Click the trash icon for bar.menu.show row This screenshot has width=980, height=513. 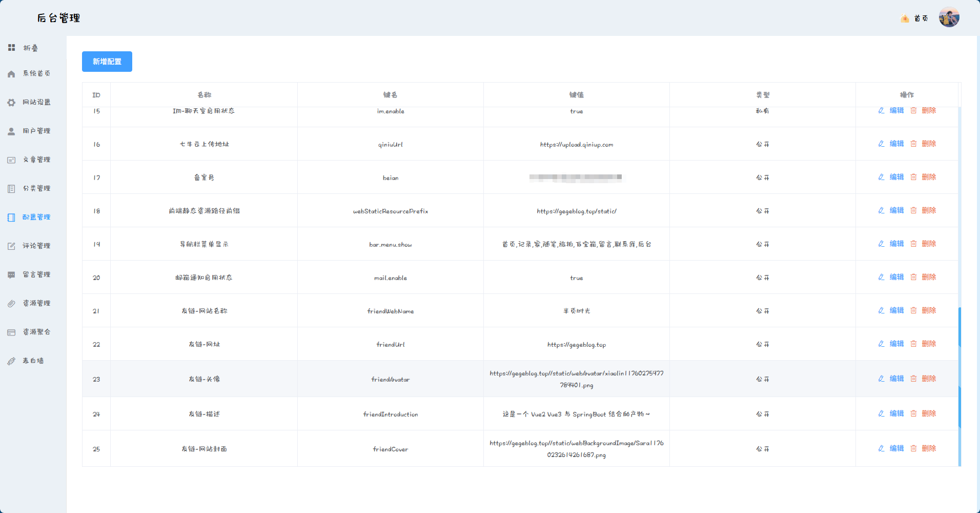(913, 244)
